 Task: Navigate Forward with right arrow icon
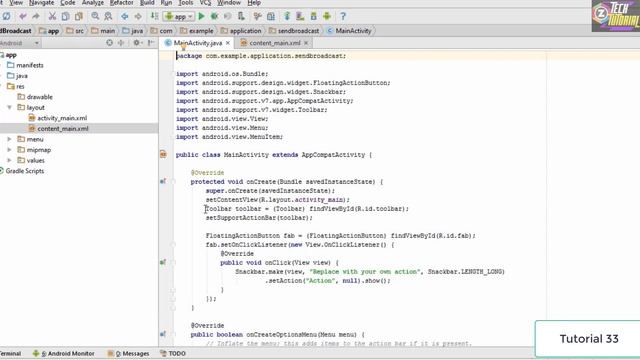pyautogui.click(x=138, y=16)
